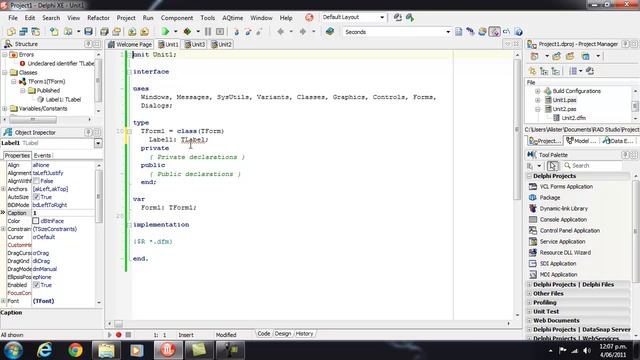Switch to the Unit3 editor tab
640x360 pixels.
(195, 44)
